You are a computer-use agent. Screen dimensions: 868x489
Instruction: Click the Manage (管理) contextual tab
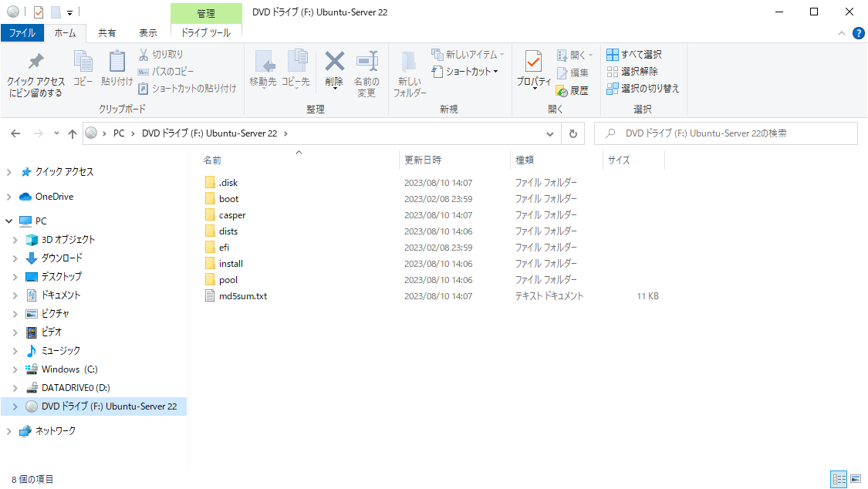[206, 12]
